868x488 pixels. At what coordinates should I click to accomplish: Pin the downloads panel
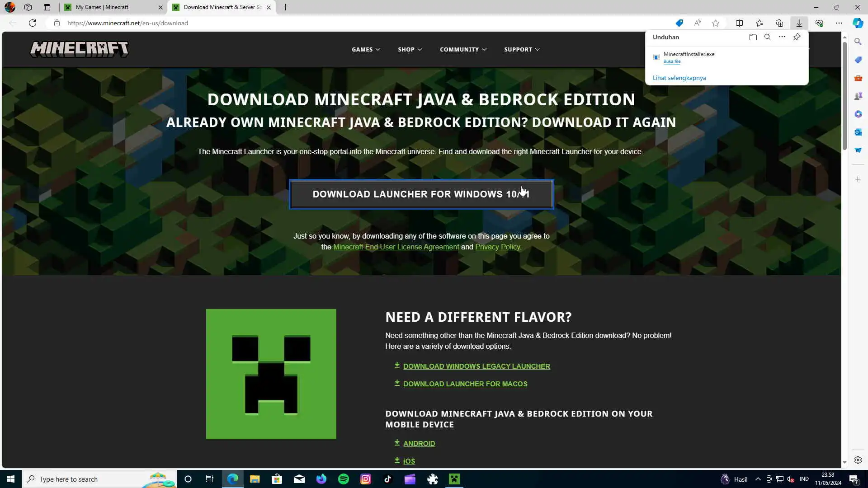(797, 37)
